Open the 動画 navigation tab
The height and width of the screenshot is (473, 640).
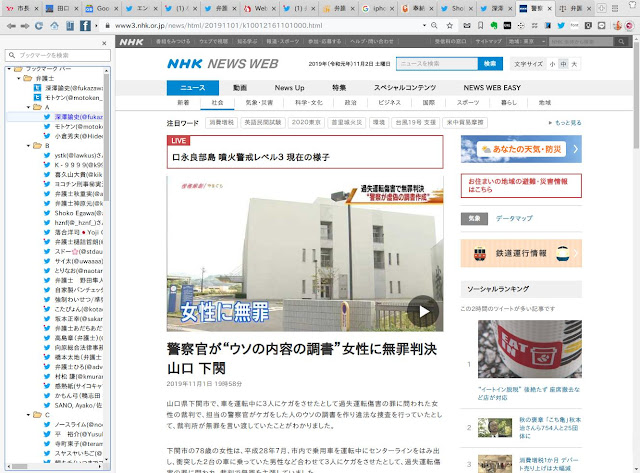click(x=240, y=88)
